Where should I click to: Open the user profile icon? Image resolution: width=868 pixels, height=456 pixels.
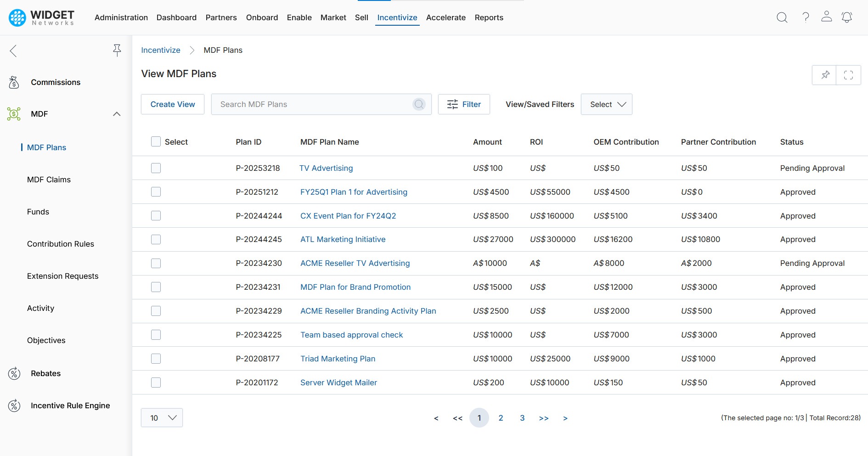[x=826, y=17]
